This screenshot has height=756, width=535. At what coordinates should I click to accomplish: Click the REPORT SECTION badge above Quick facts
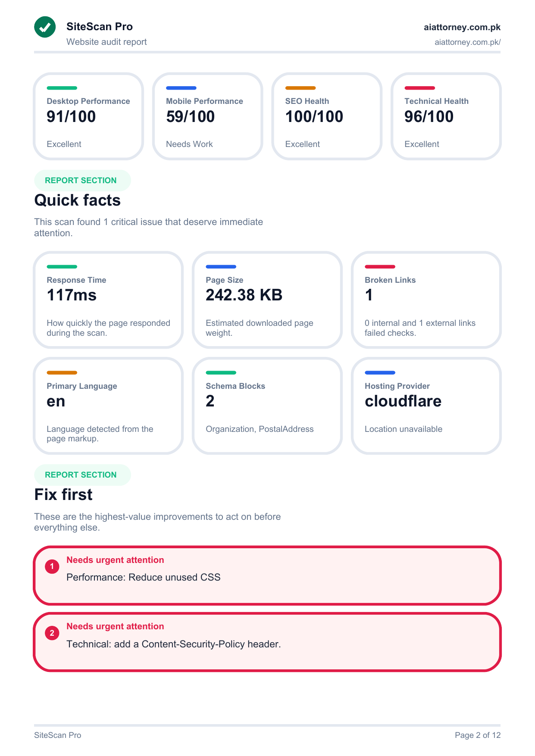coord(82,181)
